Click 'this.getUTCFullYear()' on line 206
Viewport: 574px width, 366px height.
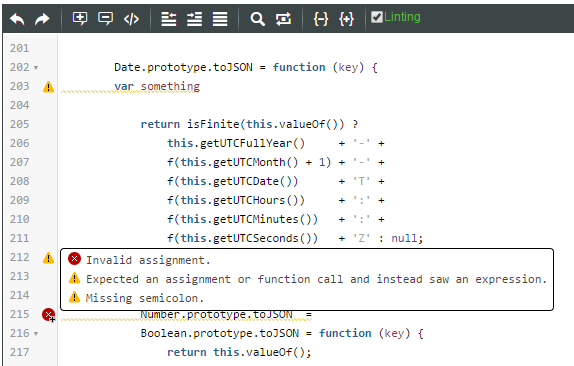click(x=236, y=143)
